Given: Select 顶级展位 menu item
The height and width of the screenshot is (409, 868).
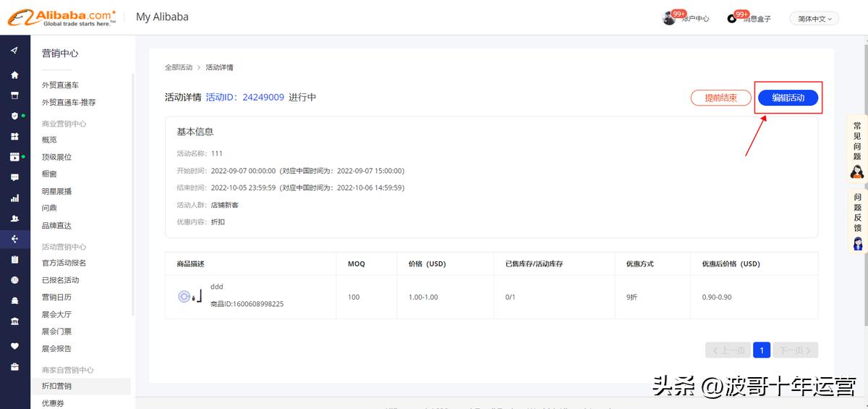Looking at the screenshot, I should (x=57, y=157).
